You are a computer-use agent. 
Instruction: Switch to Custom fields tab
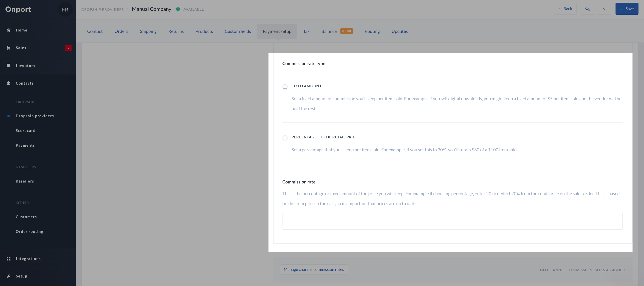(237, 31)
